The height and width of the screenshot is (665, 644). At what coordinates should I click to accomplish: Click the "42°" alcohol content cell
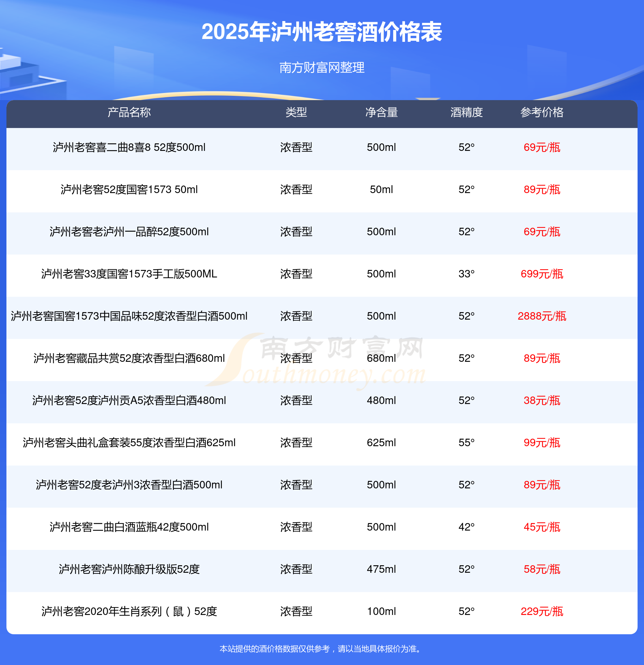[x=467, y=527]
